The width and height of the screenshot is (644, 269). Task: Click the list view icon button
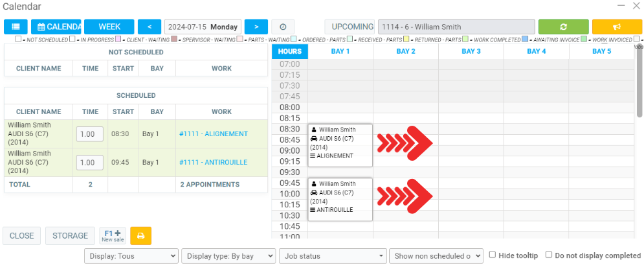point(16,27)
